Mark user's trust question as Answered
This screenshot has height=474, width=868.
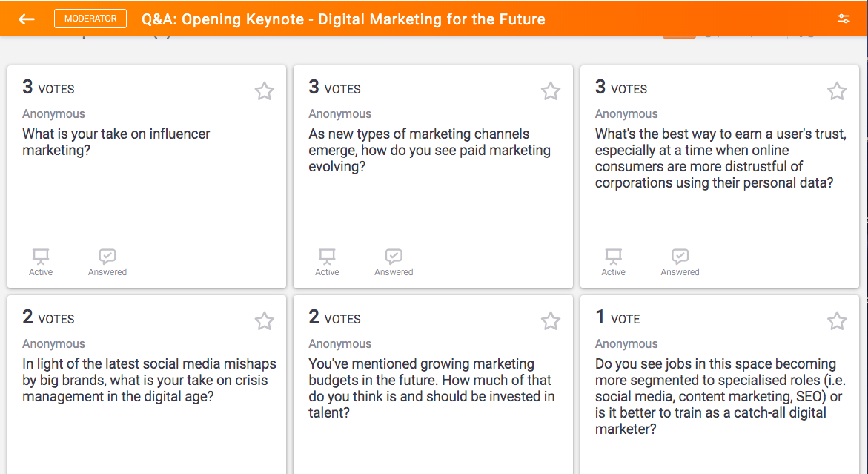click(680, 263)
